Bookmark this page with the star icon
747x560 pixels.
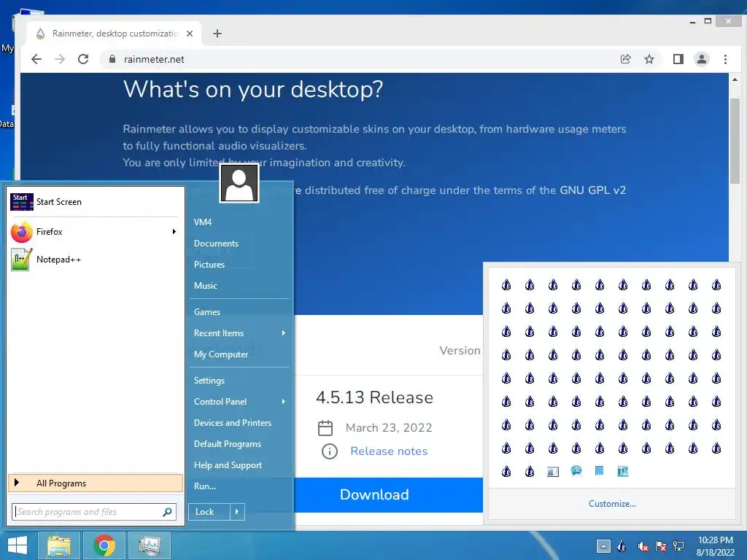point(649,59)
